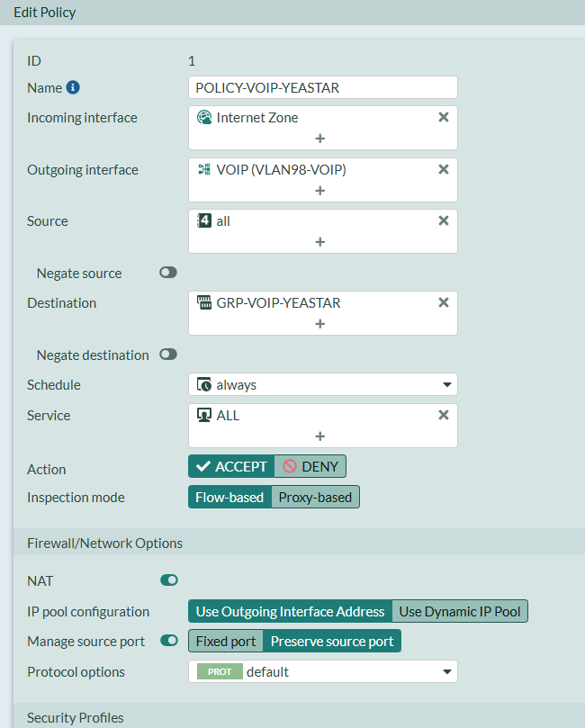Screen dimensions: 585x728
Task: Enable the Negate source toggle
Action: click(x=168, y=273)
